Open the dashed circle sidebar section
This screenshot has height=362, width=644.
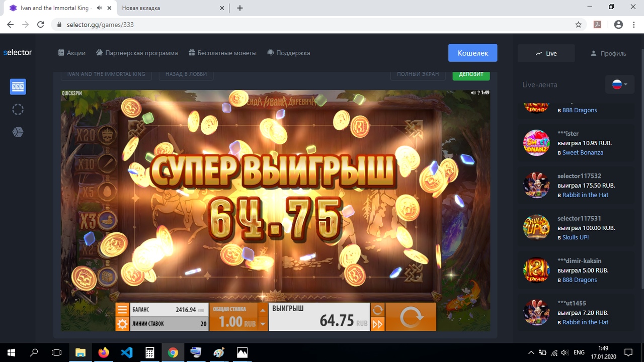pos(18,110)
